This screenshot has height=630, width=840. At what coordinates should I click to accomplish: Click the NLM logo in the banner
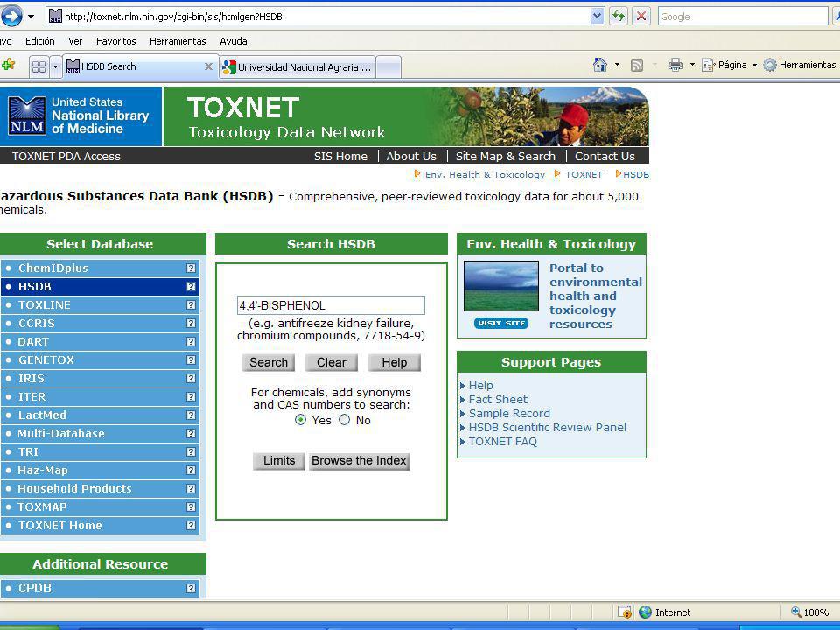[27, 115]
